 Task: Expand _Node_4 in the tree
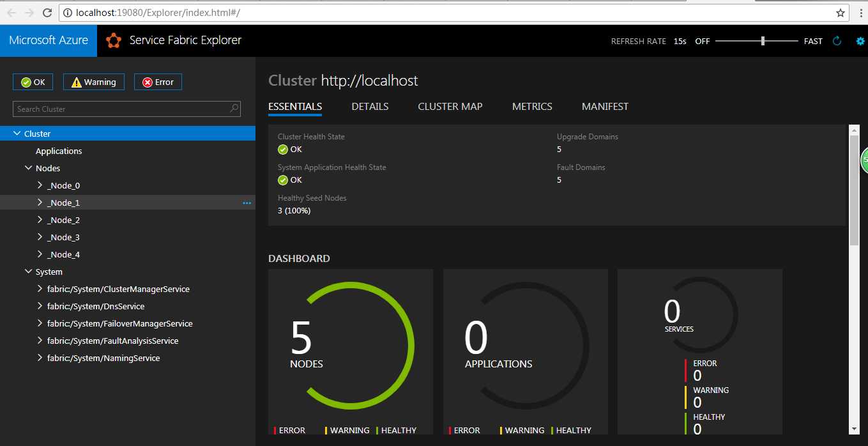click(x=40, y=254)
